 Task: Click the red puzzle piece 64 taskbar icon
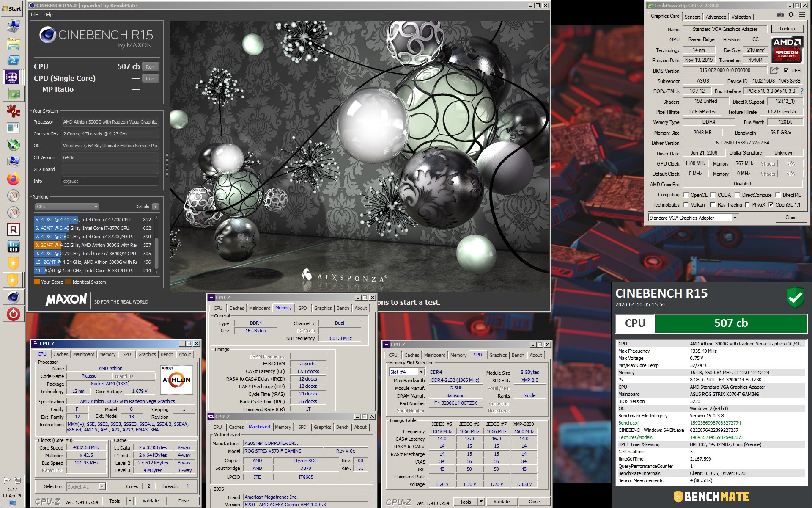(14, 111)
